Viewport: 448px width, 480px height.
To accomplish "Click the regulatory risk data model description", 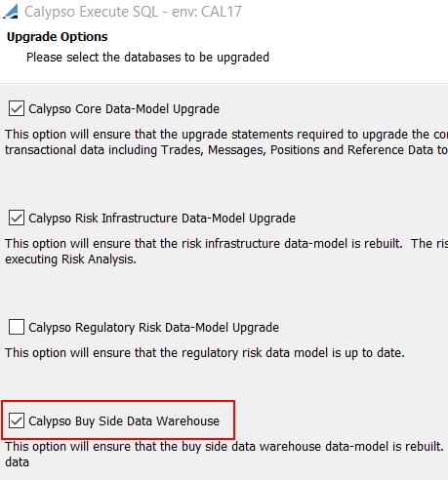I will coord(205,353).
